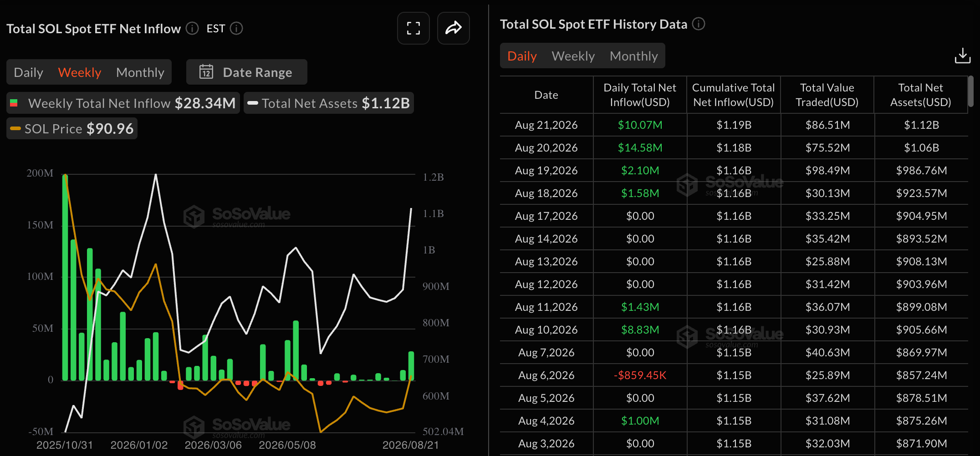
Task: Switch History Data to Monthly
Action: click(633, 56)
